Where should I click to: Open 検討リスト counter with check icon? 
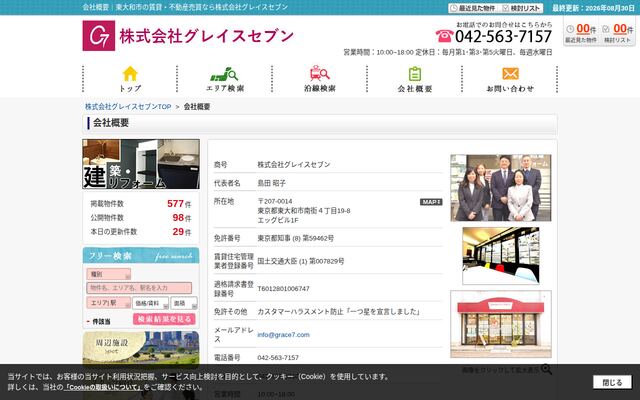[618, 32]
